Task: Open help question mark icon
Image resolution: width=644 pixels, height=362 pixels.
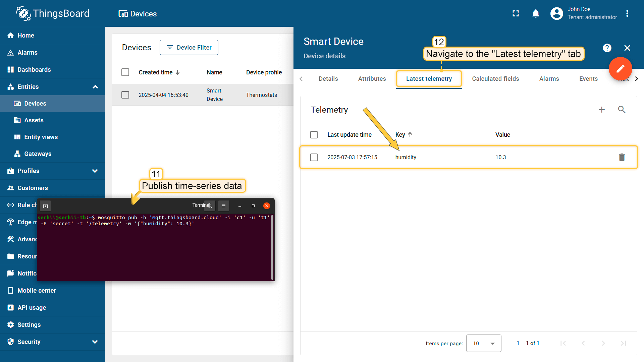Action: 607,48
